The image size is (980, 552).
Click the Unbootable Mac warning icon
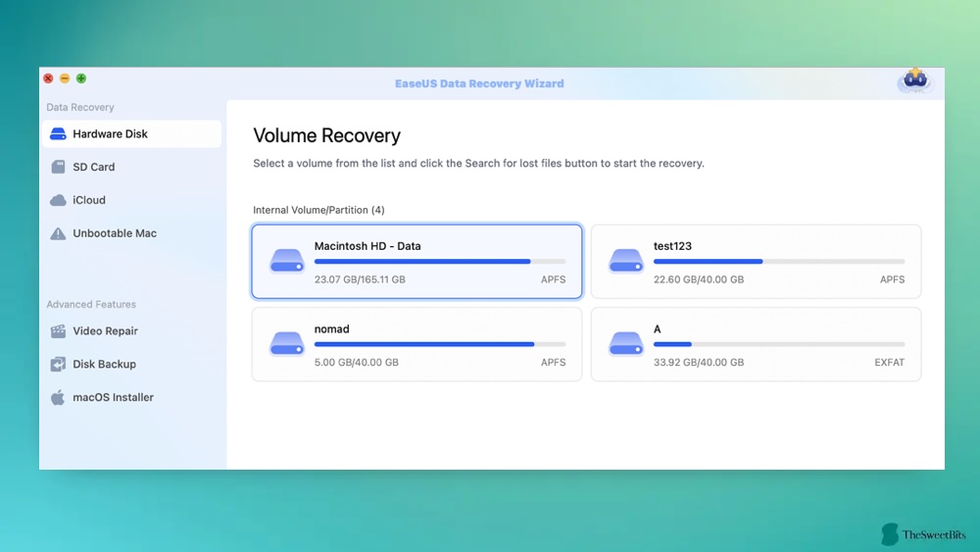[58, 233]
